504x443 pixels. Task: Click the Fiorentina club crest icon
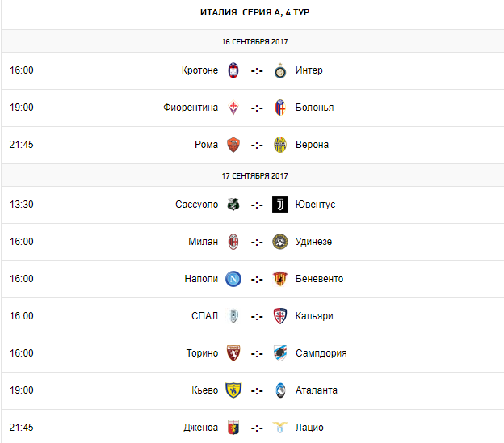point(233,108)
